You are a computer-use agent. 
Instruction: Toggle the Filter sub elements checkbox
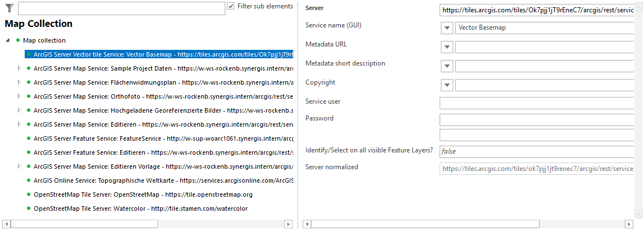coord(231,6)
